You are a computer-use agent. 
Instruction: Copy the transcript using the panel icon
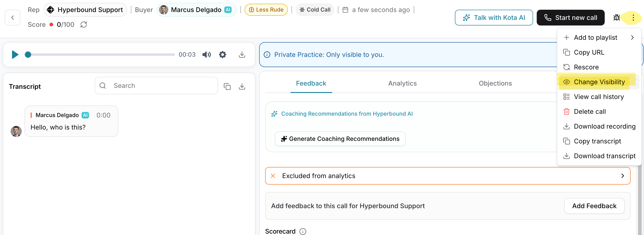pos(227,86)
